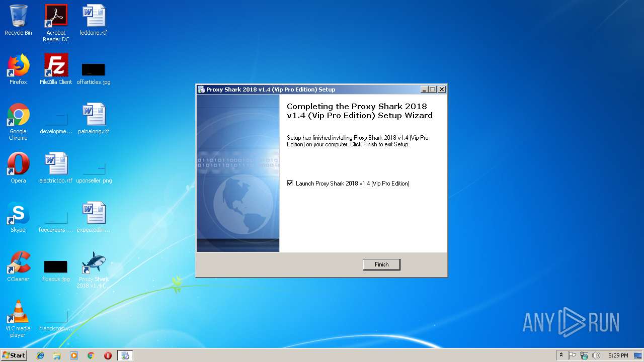This screenshot has height=362, width=644.
Task: Open Windows Media Player taskbar icon
Action: [74, 355]
